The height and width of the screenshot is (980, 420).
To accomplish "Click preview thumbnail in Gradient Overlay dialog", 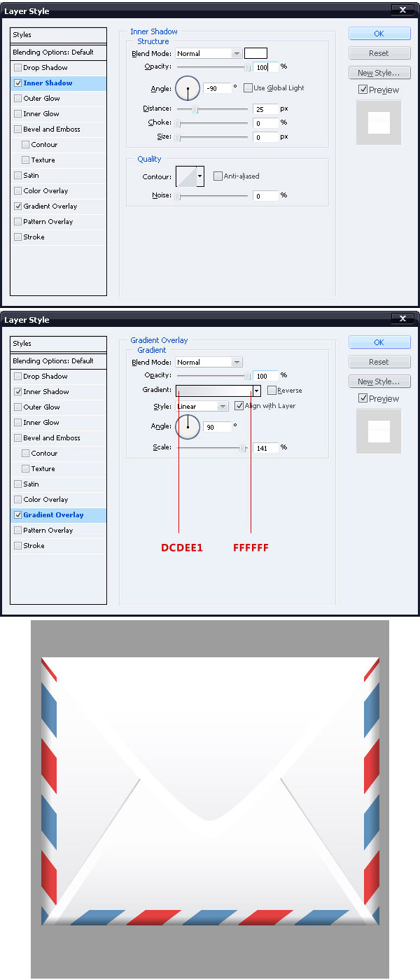I will coord(379,431).
